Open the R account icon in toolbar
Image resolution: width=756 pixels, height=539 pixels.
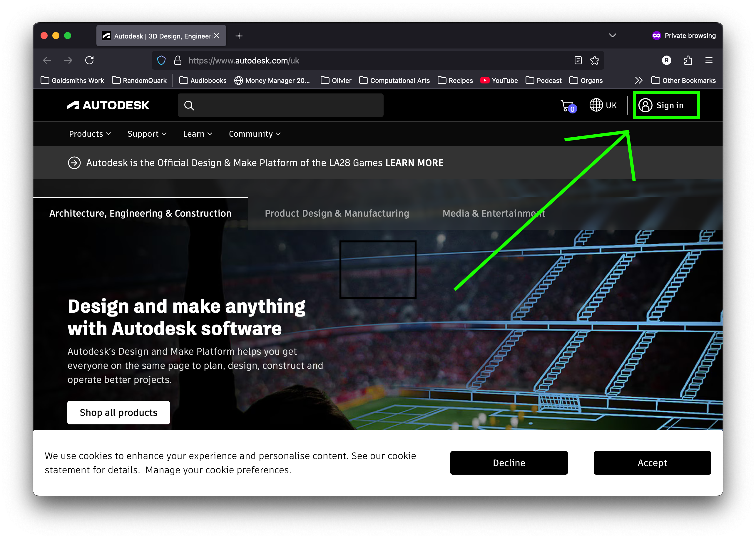pyautogui.click(x=666, y=61)
